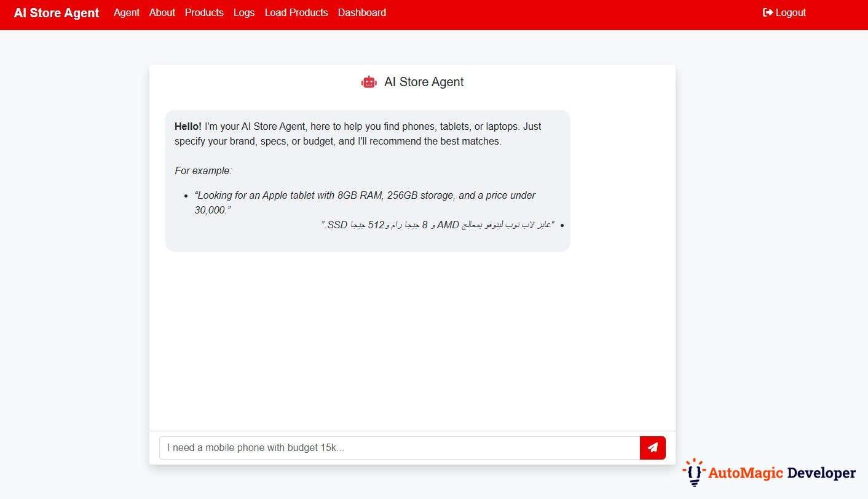Screen dimensions: 868x499
Task: Click Load Products in the navbar
Action: 296,12
